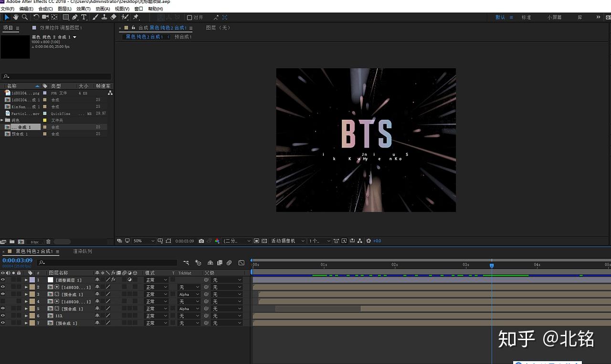The width and height of the screenshot is (611, 364).
Task: Expand the 纯色 folder in Project panel
Action: pos(2,120)
